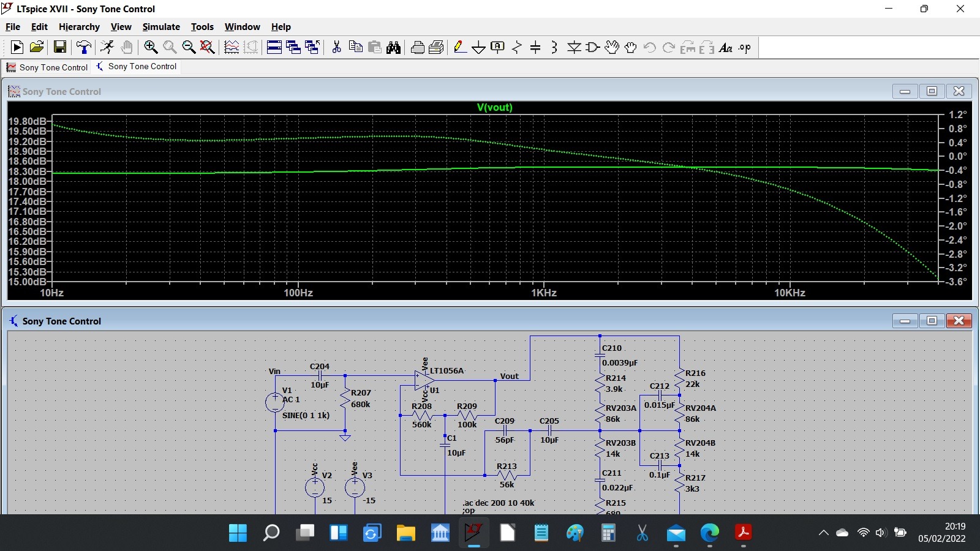Open the View menu
The height and width of the screenshot is (551, 980).
(x=121, y=27)
